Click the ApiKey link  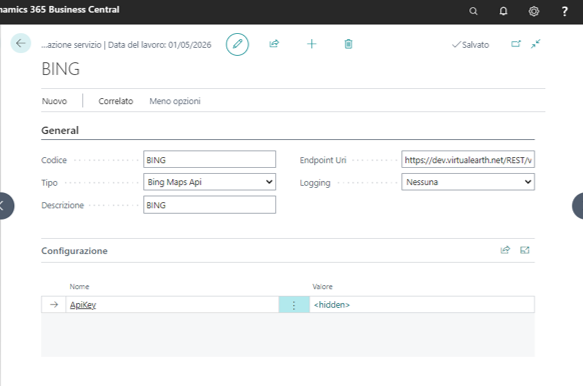(x=83, y=305)
